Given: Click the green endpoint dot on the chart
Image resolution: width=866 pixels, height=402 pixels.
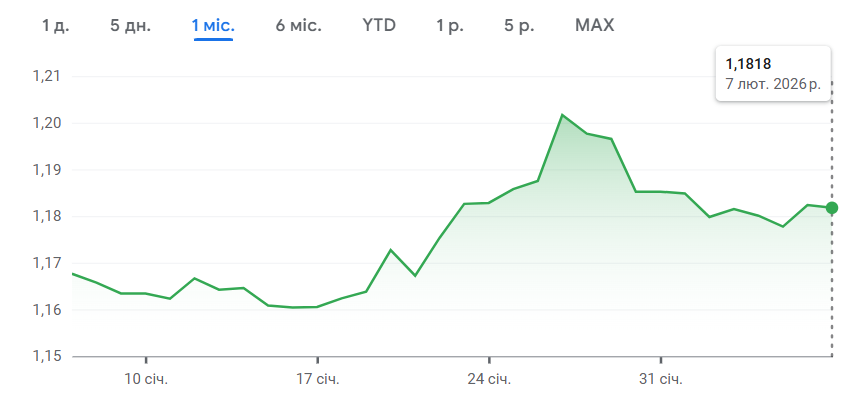Looking at the screenshot, I should 832,208.
